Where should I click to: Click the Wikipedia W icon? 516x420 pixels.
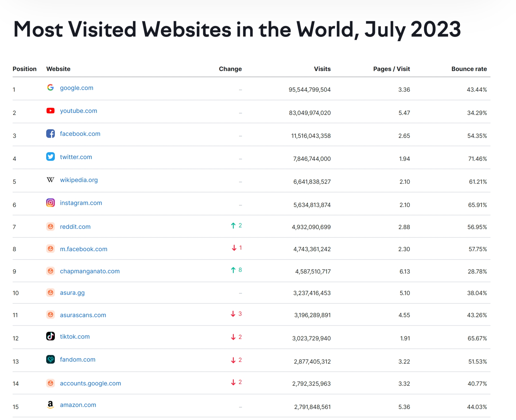51,180
